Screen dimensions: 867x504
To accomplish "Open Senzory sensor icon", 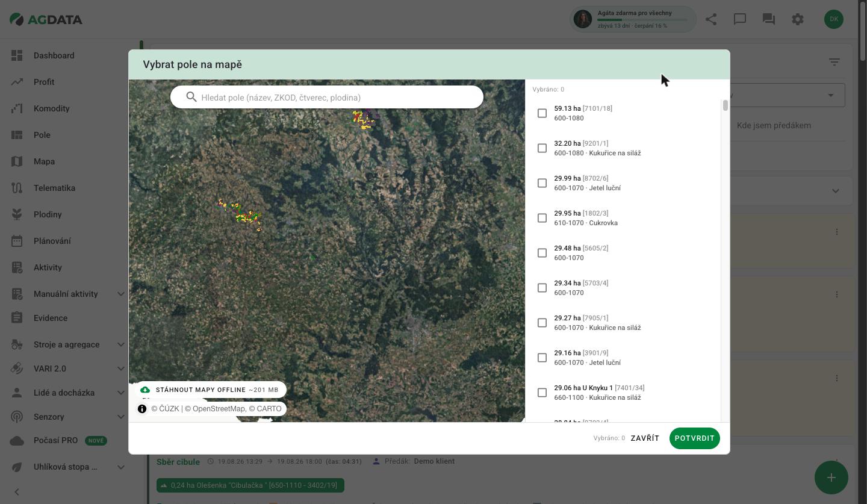I will [x=17, y=417].
